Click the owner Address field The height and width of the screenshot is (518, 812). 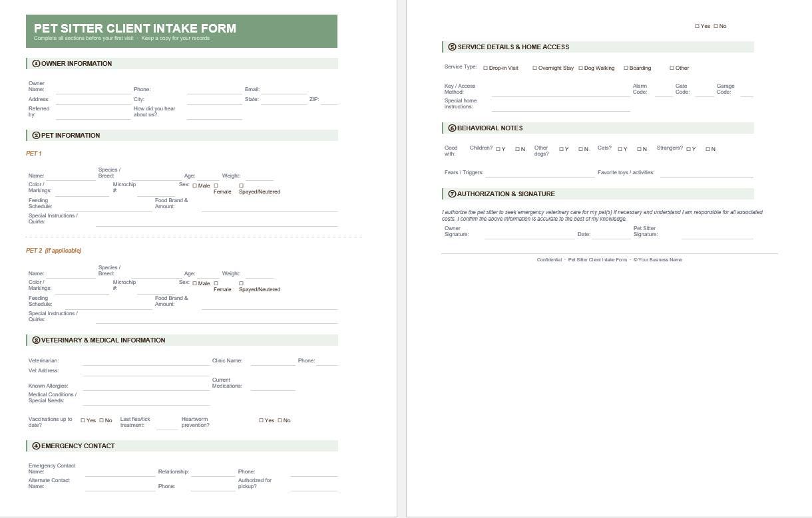tap(93, 100)
